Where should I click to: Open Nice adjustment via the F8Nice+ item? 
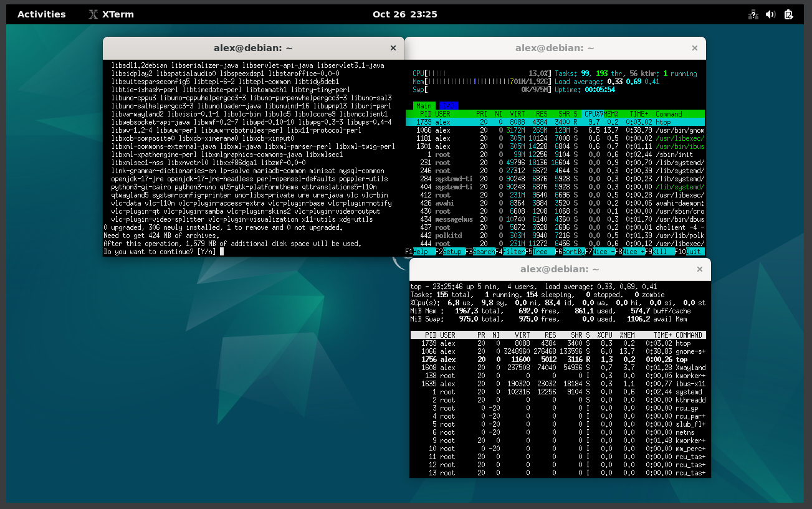630,251
